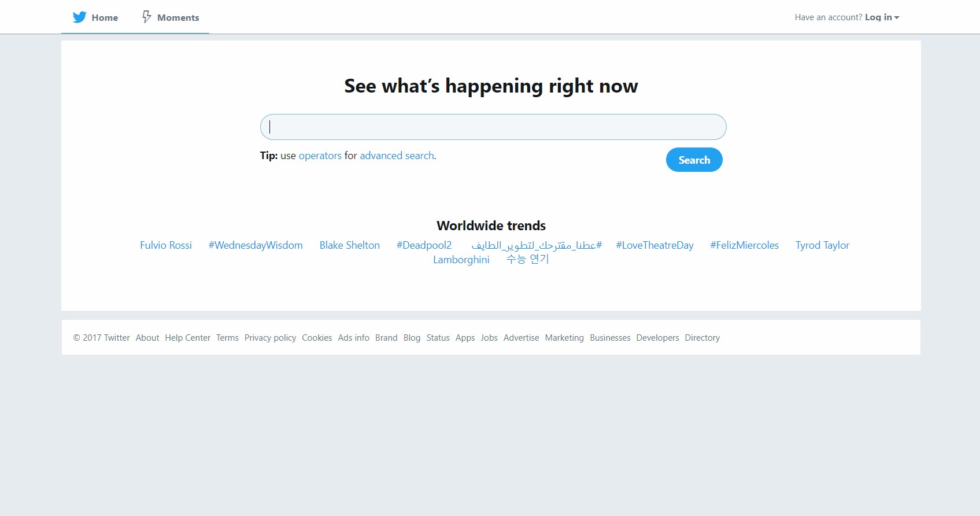Open the Moments tab
Screen dimensions: 980x516
[x=171, y=17]
